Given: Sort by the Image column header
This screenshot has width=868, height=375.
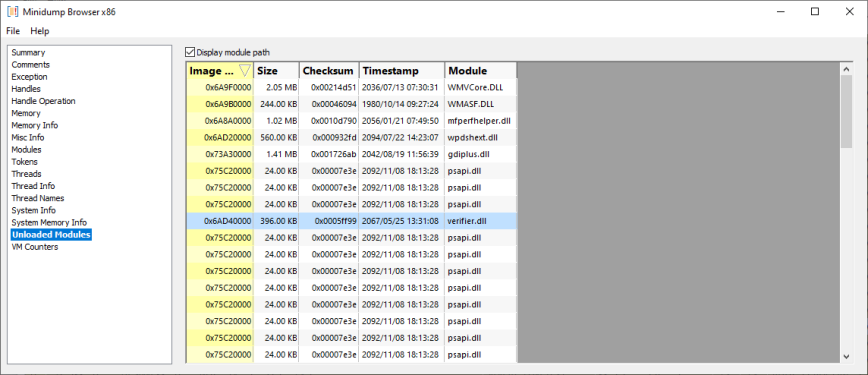Looking at the screenshot, I should point(220,71).
